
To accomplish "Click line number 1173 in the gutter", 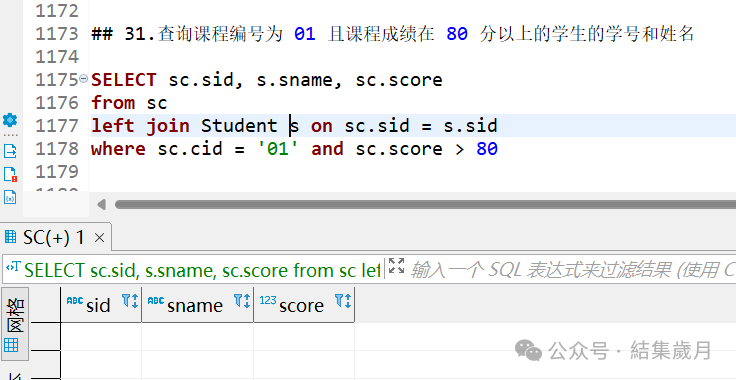I will click(x=57, y=34).
